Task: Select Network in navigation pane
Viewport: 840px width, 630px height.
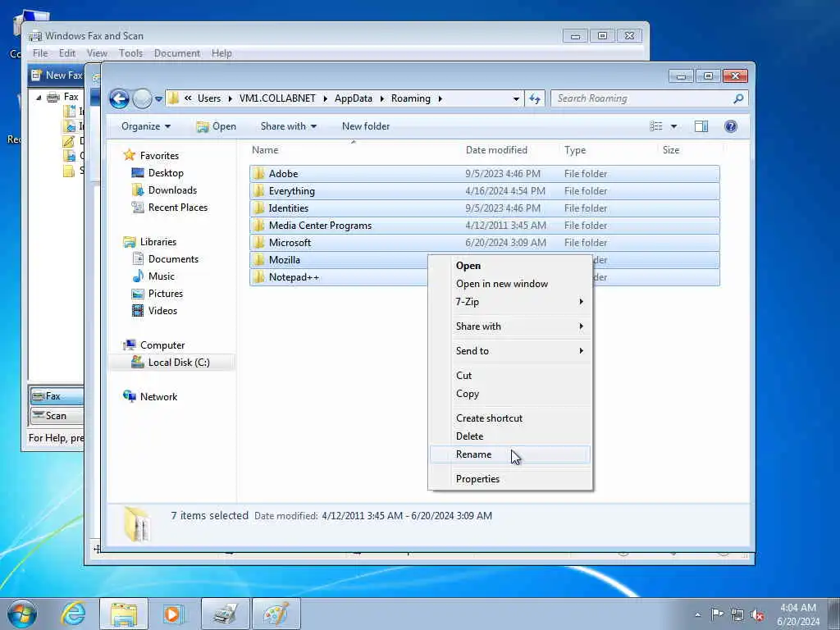Action: click(x=158, y=396)
